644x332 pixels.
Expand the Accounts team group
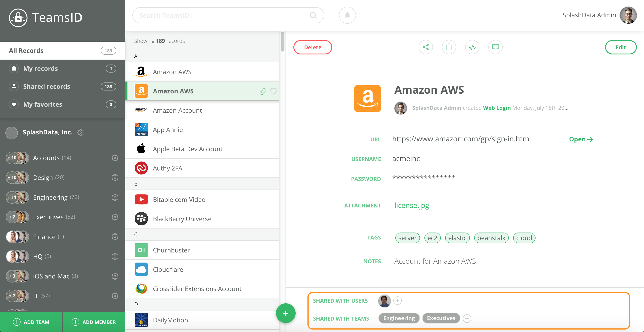(x=46, y=158)
